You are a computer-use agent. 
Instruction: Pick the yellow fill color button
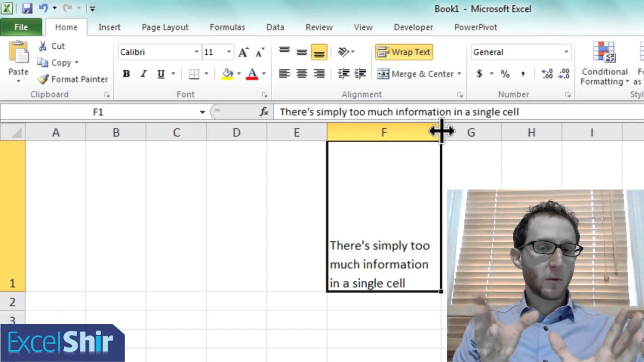click(228, 74)
